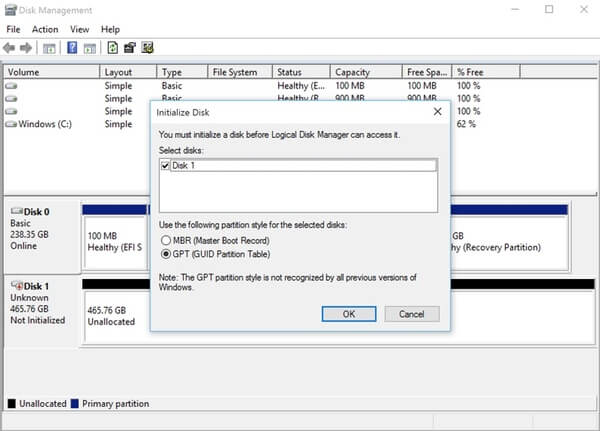Screen dimensions: 600x431
Task: Close the Initialize Disk dialog with X
Action: click(438, 112)
